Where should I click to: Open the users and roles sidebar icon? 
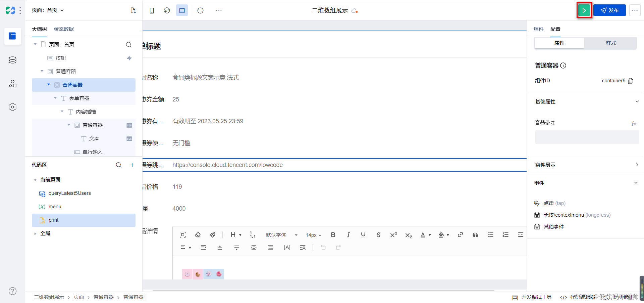coord(12,83)
